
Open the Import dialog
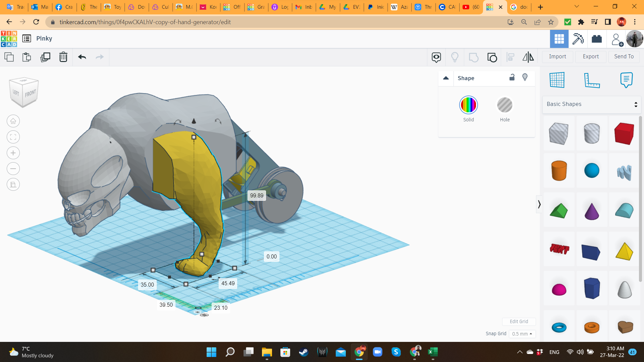tap(557, 57)
